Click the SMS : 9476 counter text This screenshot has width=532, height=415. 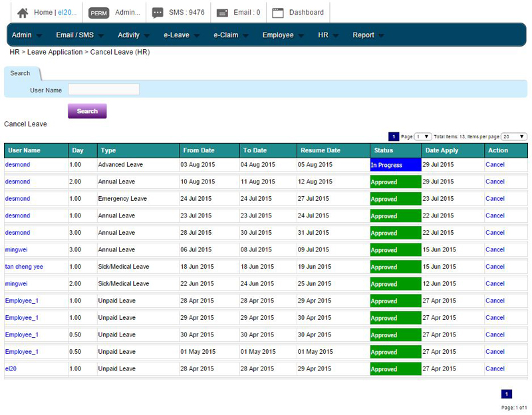click(187, 13)
